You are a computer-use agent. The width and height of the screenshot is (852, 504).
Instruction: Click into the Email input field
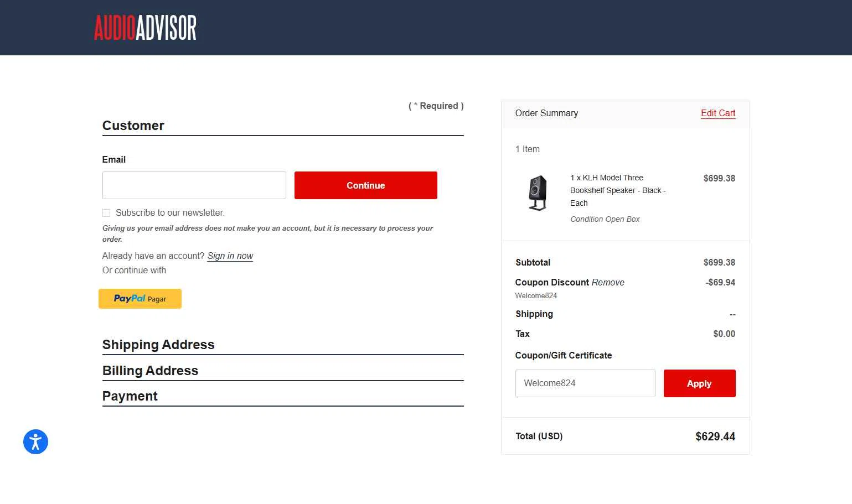click(194, 185)
